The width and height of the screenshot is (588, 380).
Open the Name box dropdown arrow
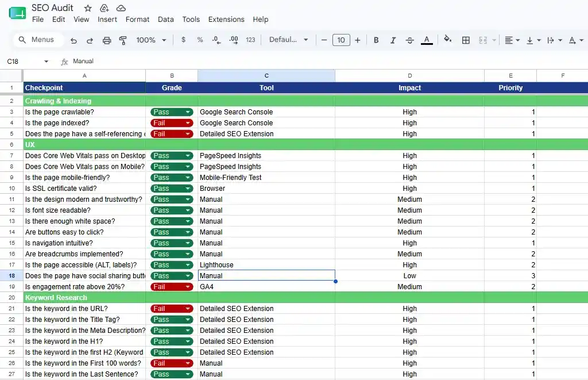coord(46,61)
